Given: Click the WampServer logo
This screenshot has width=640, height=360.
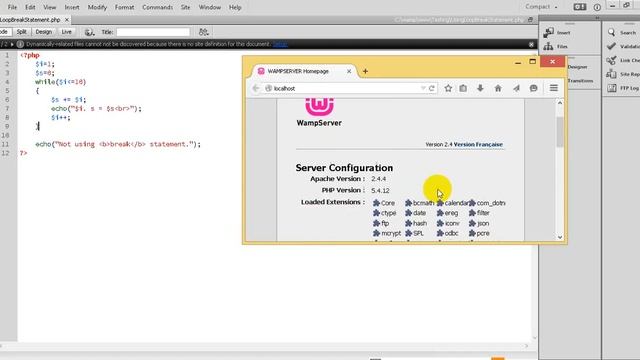Looking at the screenshot, I should click(x=319, y=112).
